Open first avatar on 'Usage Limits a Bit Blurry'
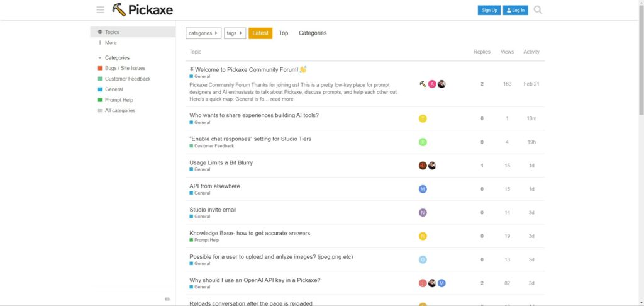The image size is (644, 306). point(423,166)
